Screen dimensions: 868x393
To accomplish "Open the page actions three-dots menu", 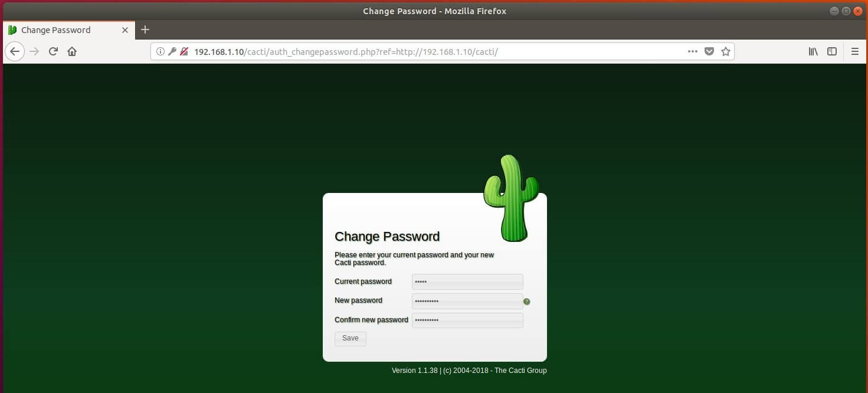I will pos(693,51).
